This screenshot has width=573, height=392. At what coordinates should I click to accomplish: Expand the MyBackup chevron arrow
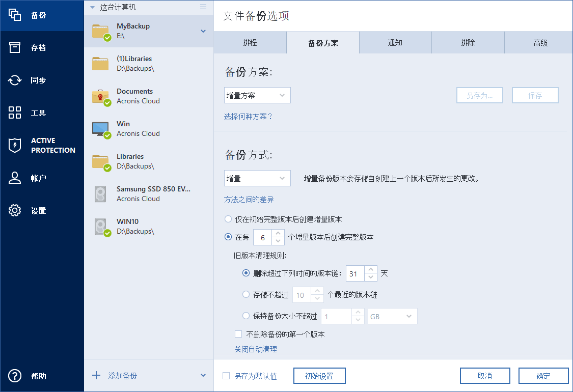[203, 31]
